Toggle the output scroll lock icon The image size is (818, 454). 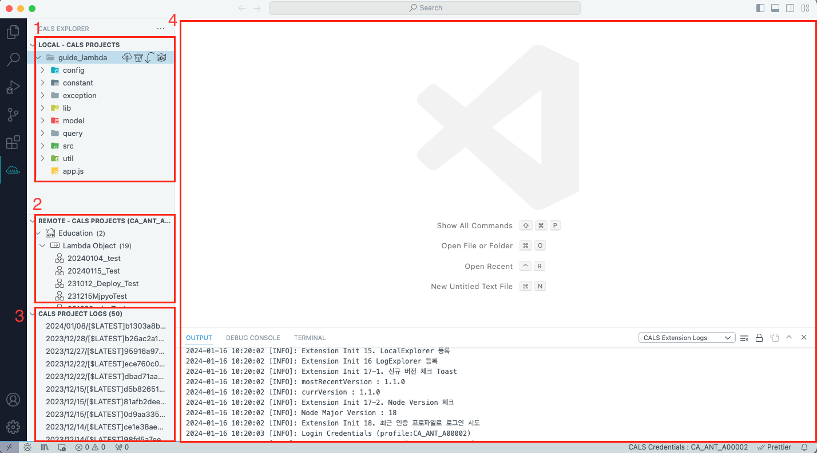pos(760,338)
